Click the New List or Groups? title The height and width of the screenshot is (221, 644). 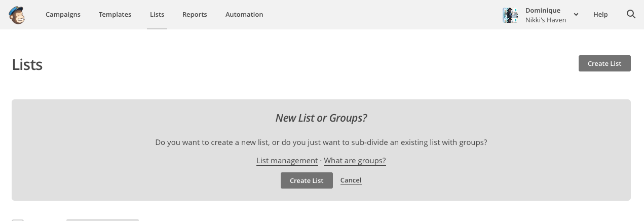coord(321,118)
